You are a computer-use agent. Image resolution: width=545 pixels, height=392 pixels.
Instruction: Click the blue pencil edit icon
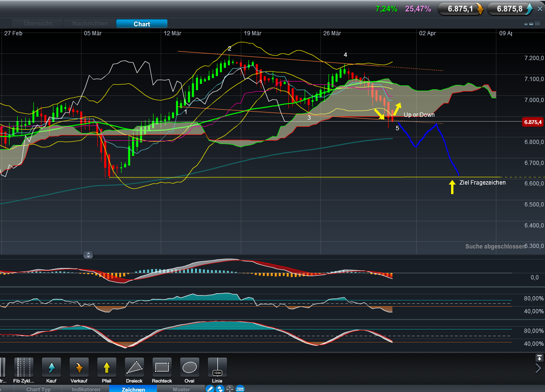coord(210,389)
